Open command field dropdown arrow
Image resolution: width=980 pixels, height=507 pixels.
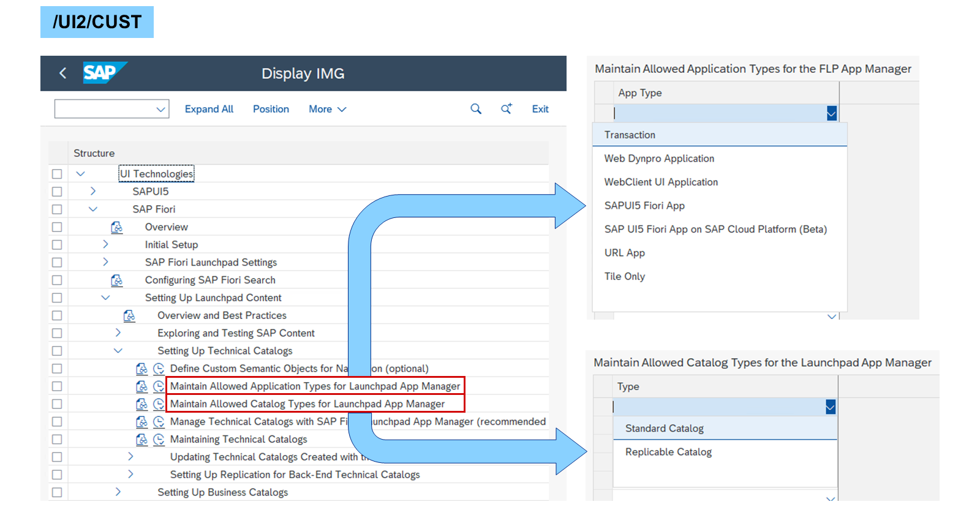pyautogui.click(x=161, y=109)
